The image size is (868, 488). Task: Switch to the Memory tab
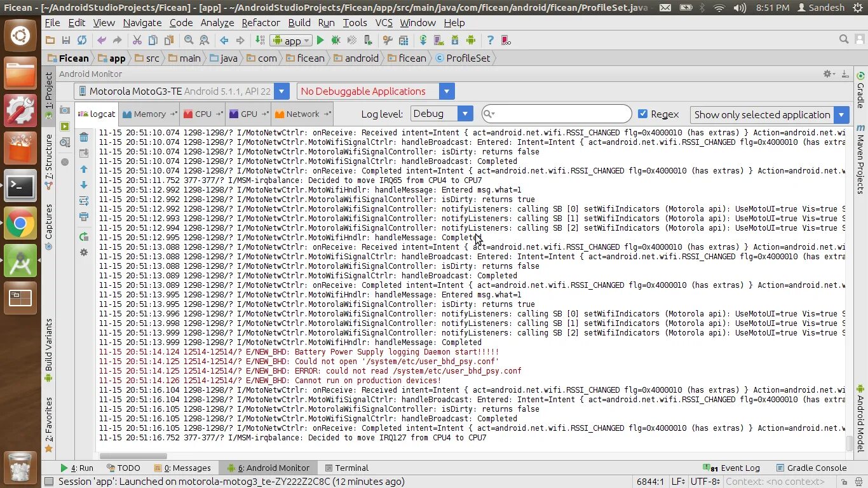pos(149,114)
